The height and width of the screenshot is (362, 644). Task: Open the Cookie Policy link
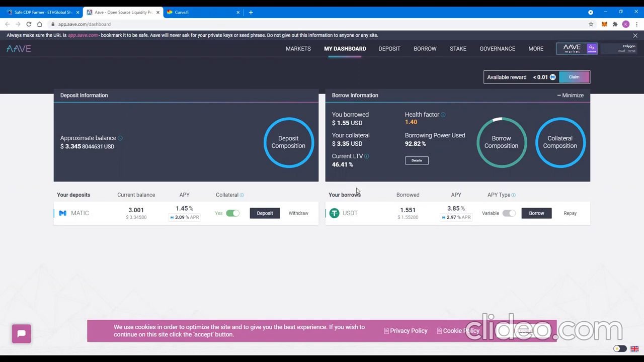[458, 331]
